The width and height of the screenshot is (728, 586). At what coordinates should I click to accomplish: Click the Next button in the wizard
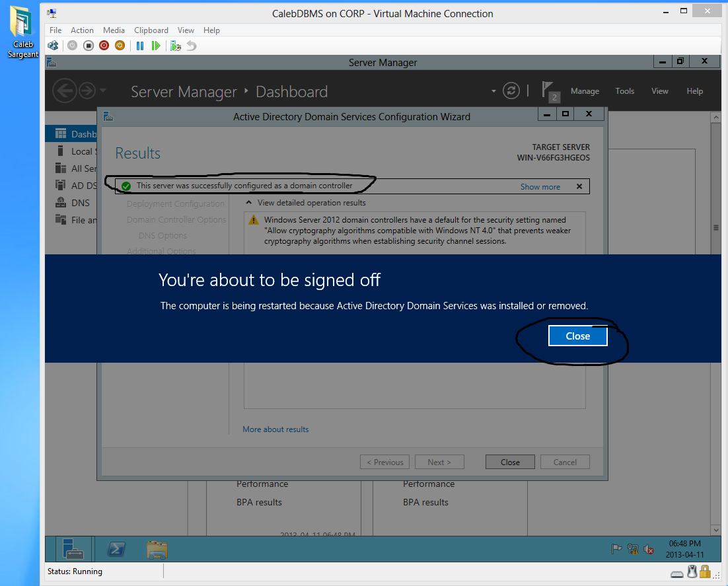tap(439, 462)
